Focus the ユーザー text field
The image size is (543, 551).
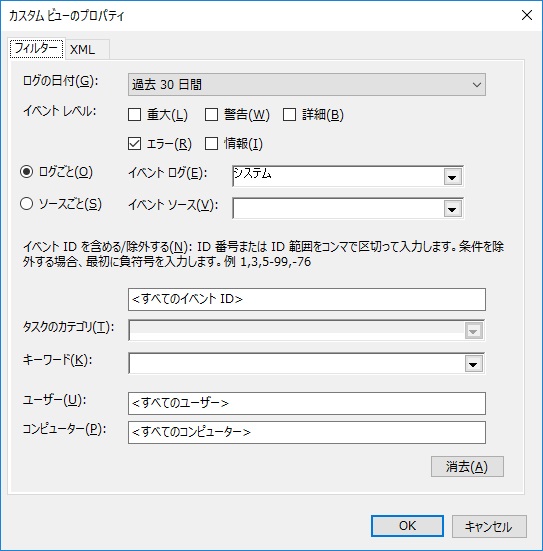coord(307,403)
